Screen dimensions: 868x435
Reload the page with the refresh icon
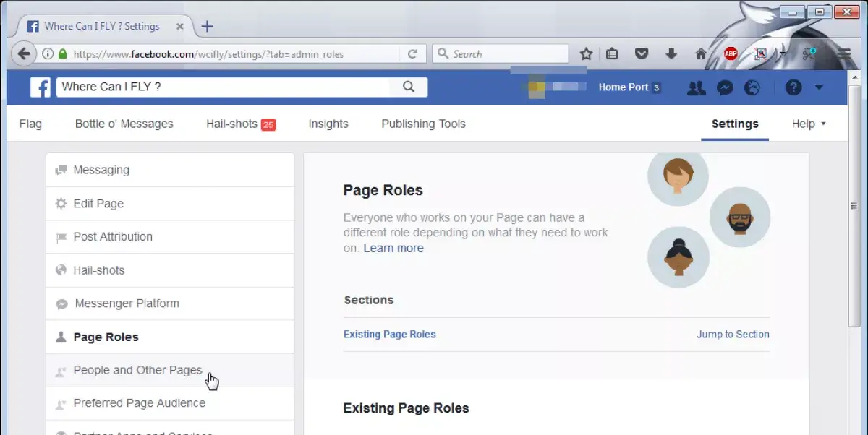412,54
